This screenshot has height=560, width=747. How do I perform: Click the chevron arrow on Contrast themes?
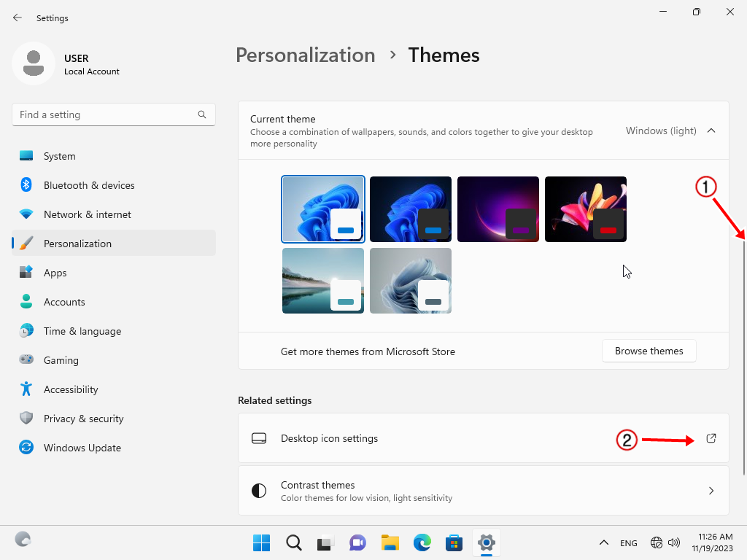pos(711,491)
